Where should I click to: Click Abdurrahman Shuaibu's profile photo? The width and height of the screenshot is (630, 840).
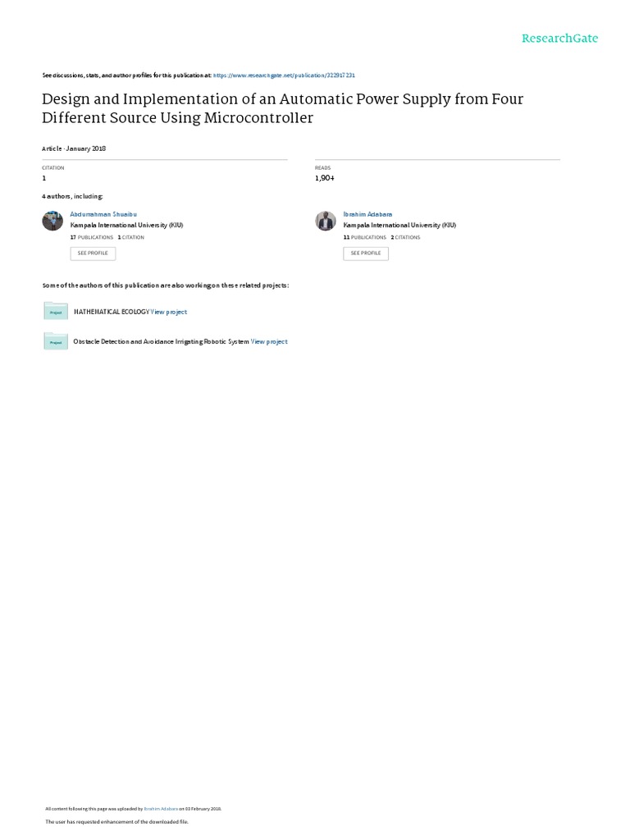tap(52, 221)
